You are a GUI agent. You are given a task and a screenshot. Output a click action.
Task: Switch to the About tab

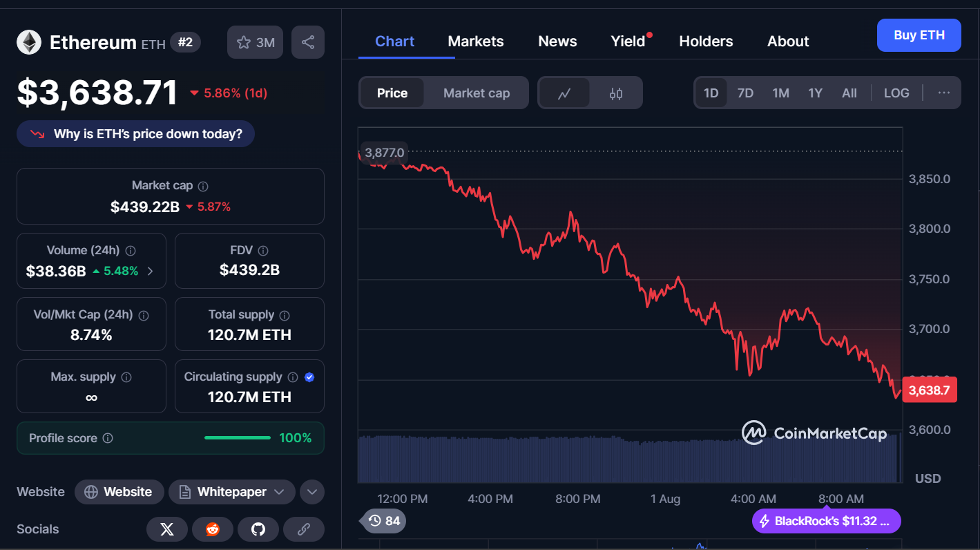(788, 41)
